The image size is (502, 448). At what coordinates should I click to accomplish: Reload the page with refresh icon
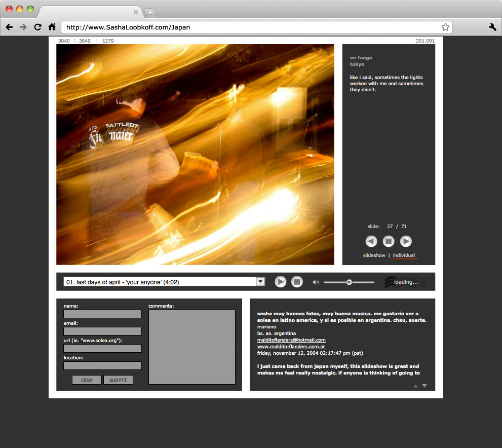37,27
